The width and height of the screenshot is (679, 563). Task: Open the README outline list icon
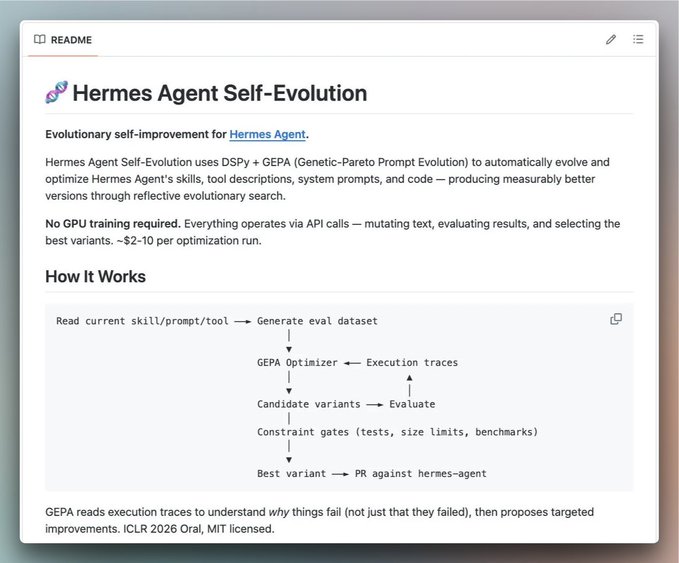click(638, 39)
